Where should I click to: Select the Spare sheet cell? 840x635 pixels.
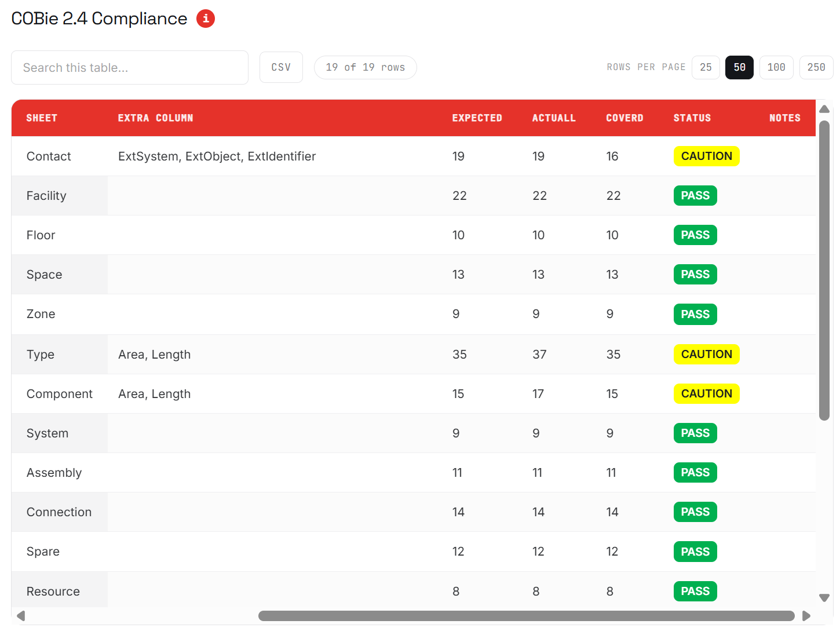click(x=60, y=552)
